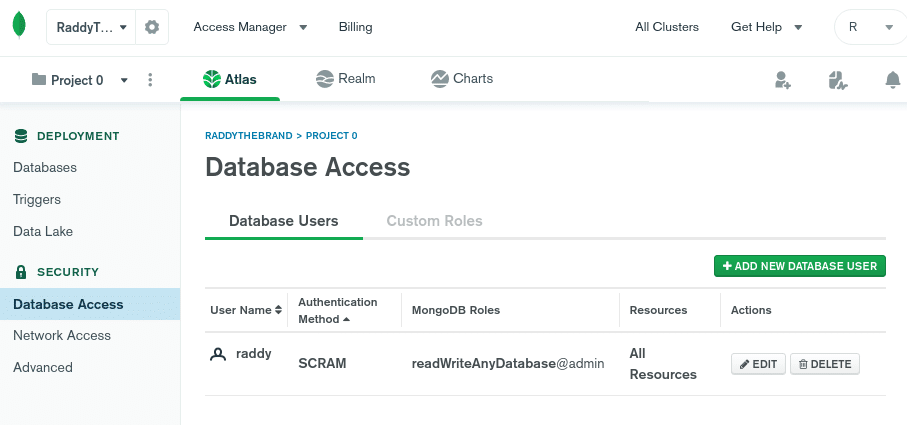Click Add New Database User button
907x425 pixels.
(799, 266)
